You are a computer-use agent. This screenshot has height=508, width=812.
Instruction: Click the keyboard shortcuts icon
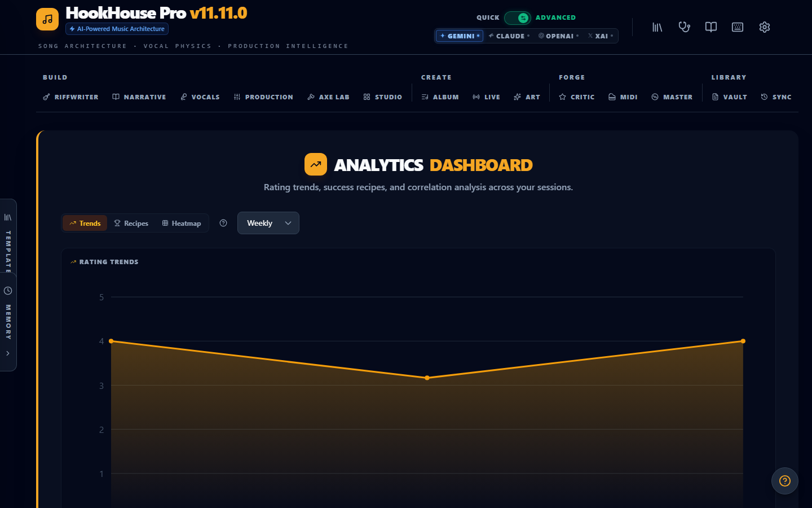738,27
